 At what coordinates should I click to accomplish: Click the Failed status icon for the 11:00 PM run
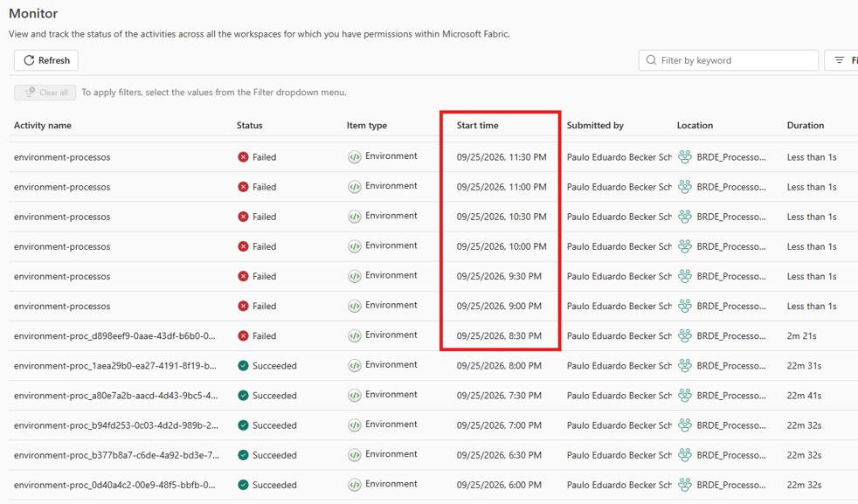(244, 187)
